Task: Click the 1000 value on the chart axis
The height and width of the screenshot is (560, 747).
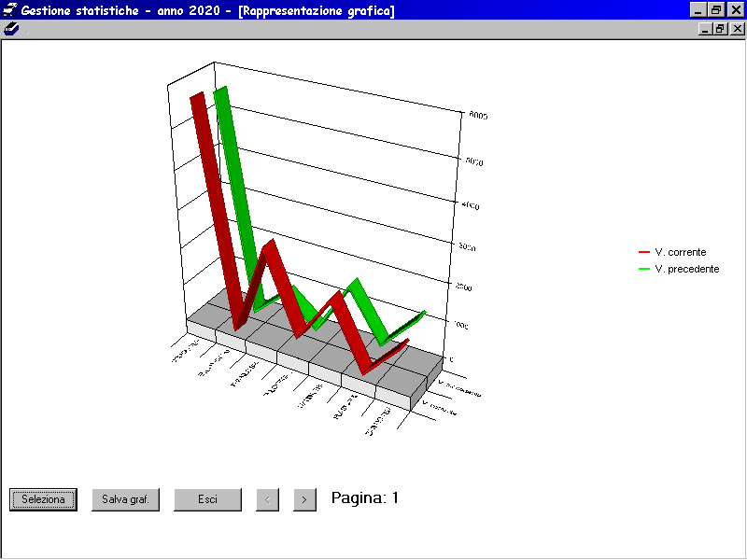Action: click(460, 325)
